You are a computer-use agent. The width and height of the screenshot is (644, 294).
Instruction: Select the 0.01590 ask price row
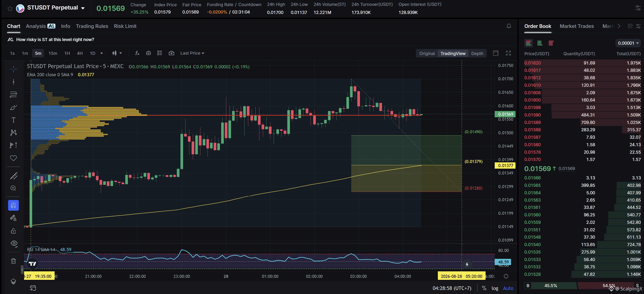tap(582, 115)
